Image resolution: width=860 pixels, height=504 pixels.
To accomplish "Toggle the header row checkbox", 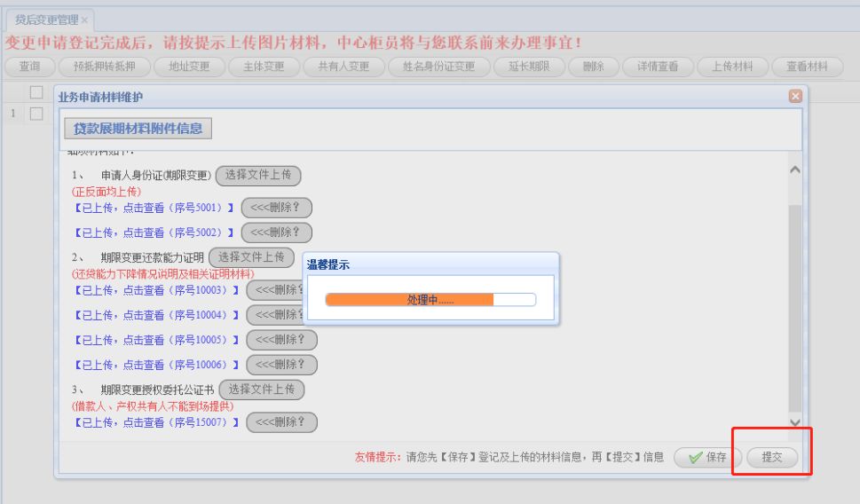I will 36,92.
